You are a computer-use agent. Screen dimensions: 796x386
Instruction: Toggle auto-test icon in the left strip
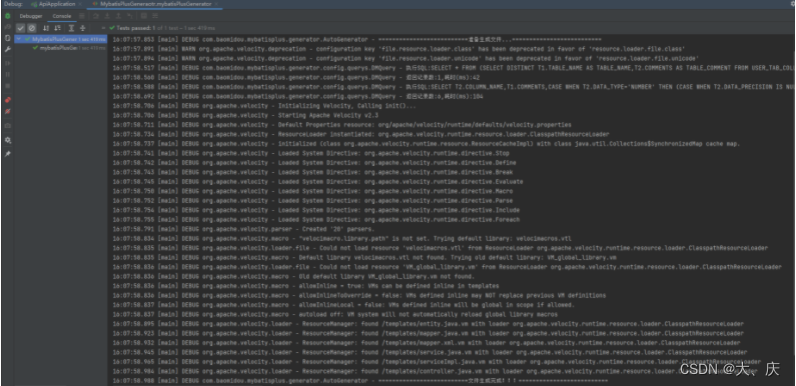point(8,38)
